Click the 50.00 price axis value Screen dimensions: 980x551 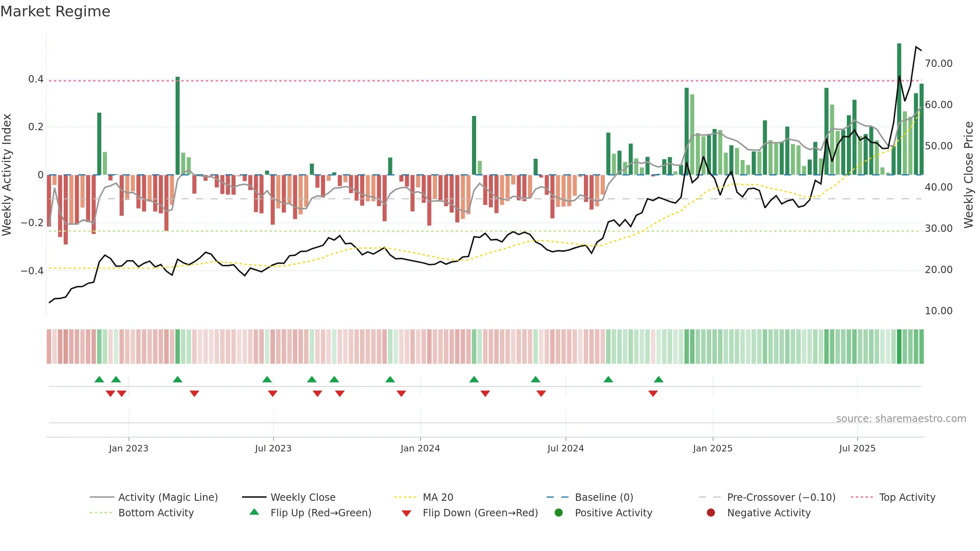click(x=939, y=146)
